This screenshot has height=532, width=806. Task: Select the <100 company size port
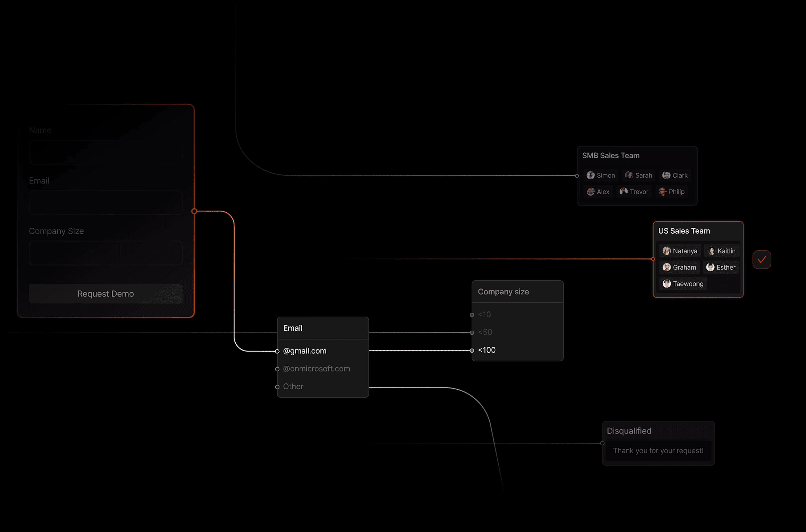(472, 351)
